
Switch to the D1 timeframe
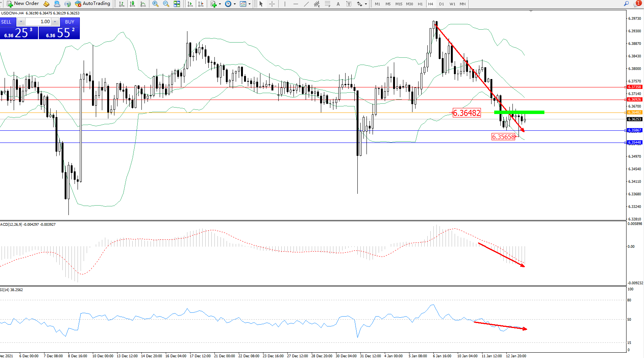(441, 4)
